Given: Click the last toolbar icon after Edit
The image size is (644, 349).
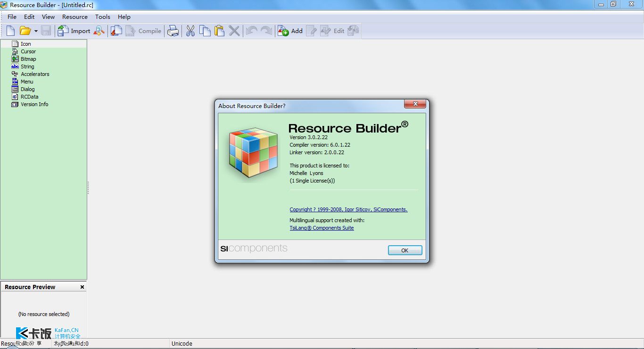Looking at the screenshot, I should [x=353, y=31].
